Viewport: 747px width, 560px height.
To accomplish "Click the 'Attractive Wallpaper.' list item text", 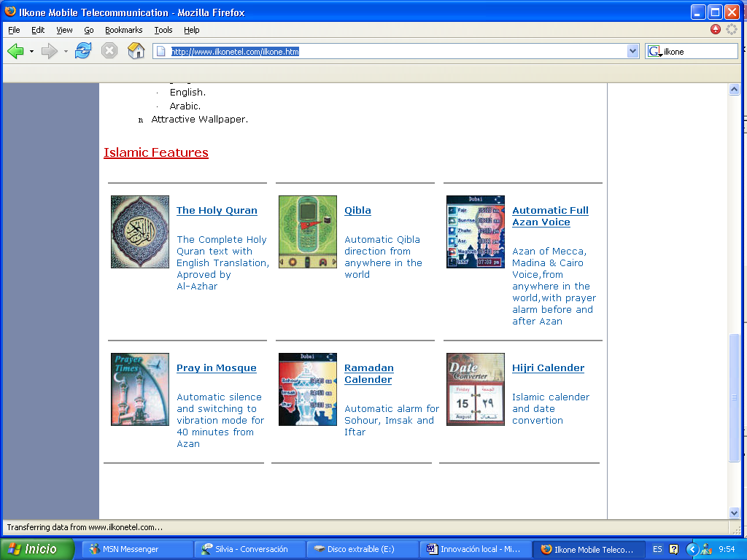I will [200, 119].
